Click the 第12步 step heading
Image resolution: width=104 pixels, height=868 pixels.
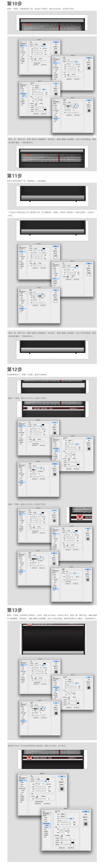point(14,369)
